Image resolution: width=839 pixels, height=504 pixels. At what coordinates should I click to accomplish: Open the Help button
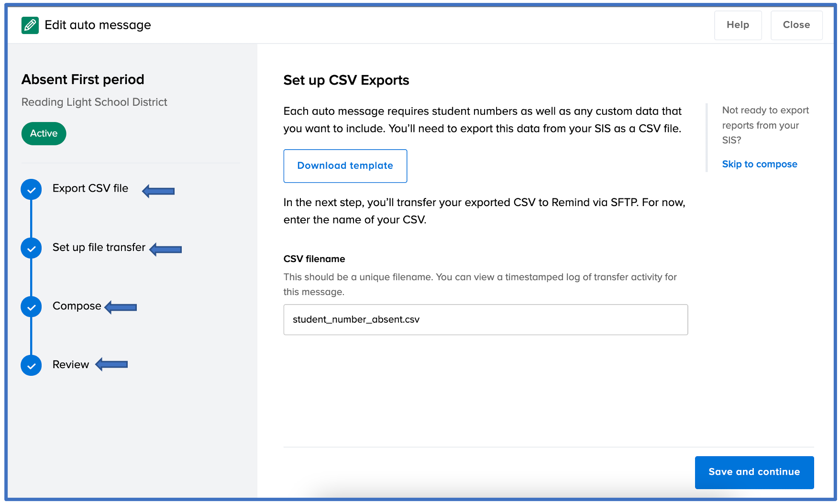[738, 25]
